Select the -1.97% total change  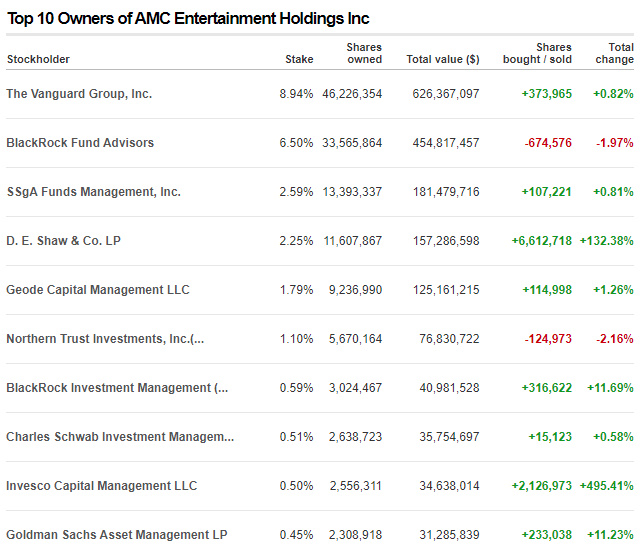[615, 143]
